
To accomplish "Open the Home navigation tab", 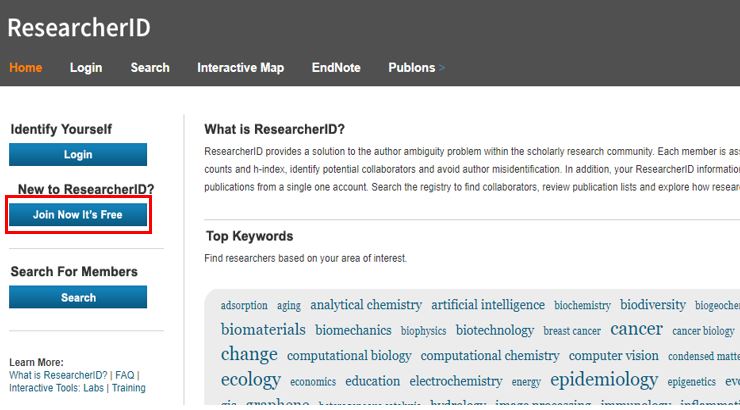I will (25, 68).
